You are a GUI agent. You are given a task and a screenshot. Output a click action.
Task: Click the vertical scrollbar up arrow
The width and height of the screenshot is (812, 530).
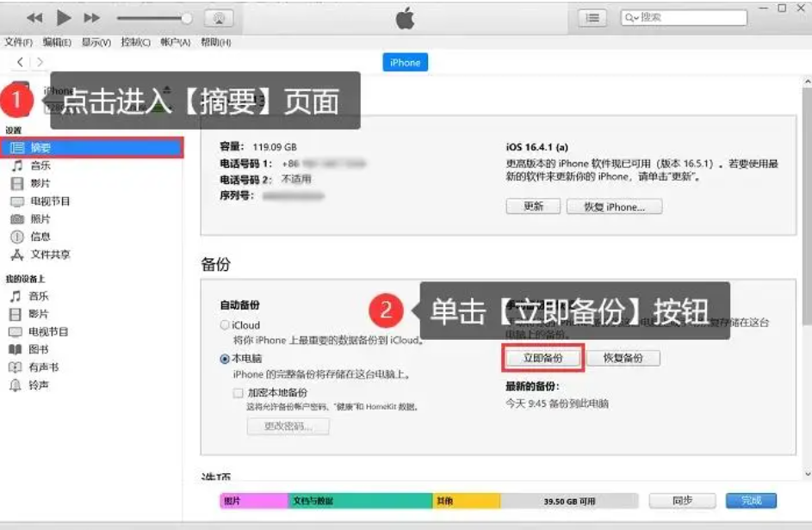[807, 83]
